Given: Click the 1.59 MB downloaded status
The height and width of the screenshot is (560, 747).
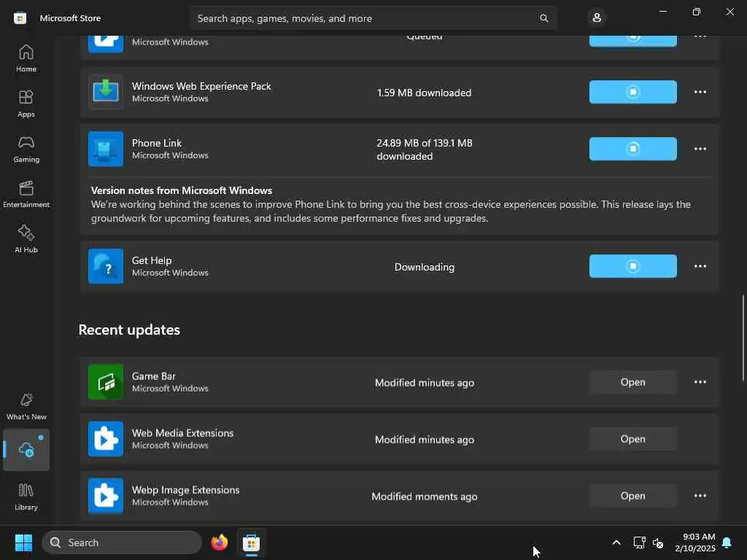Looking at the screenshot, I should (x=424, y=93).
